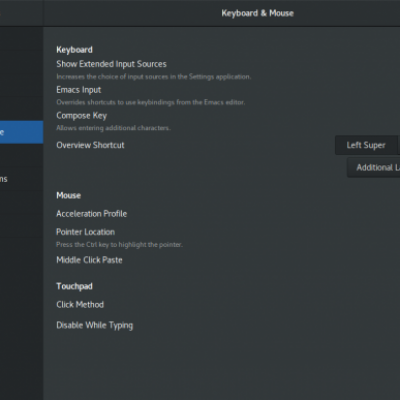Click the Emacs keybindings description text
The width and height of the screenshot is (400, 400).
coord(151,102)
